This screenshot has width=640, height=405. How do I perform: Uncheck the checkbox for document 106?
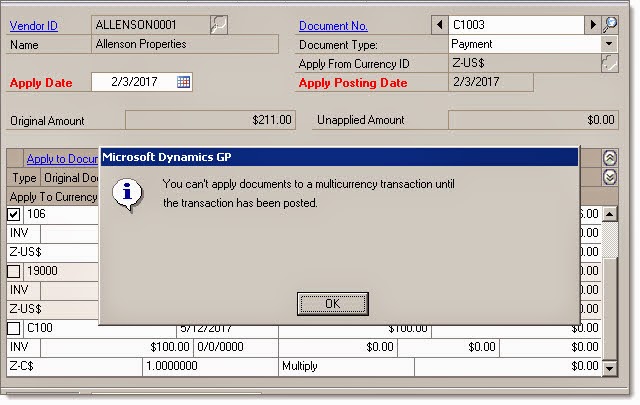click(14, 214)
